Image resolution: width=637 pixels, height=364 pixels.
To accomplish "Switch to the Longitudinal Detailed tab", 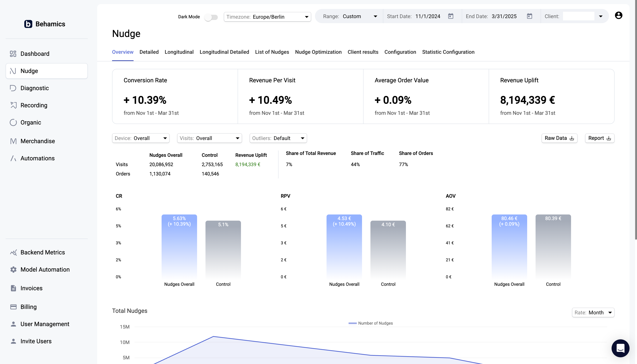I will 224,52.
